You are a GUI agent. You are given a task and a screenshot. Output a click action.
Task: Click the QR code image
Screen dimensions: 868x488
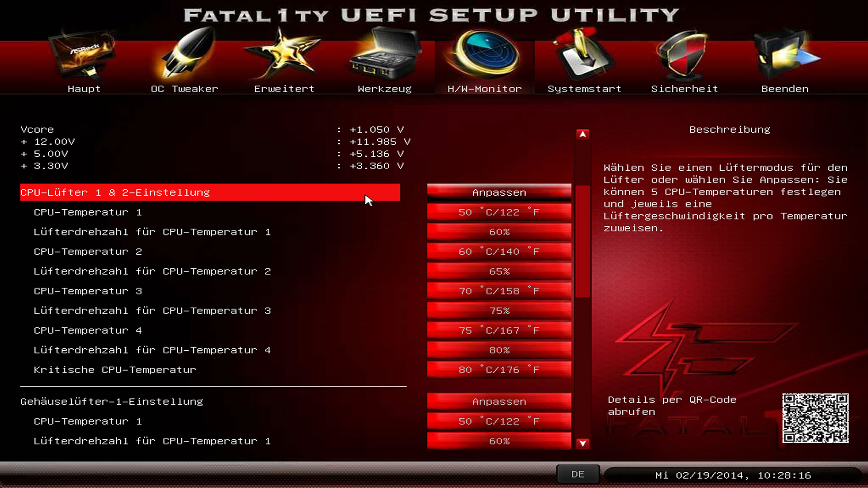815,418
